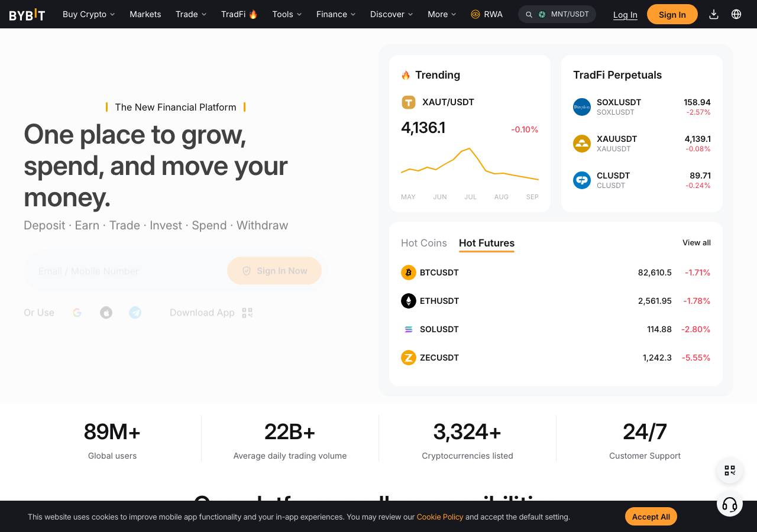
Task: Expand the Buy Crypto dropdown
Action: 89,14
